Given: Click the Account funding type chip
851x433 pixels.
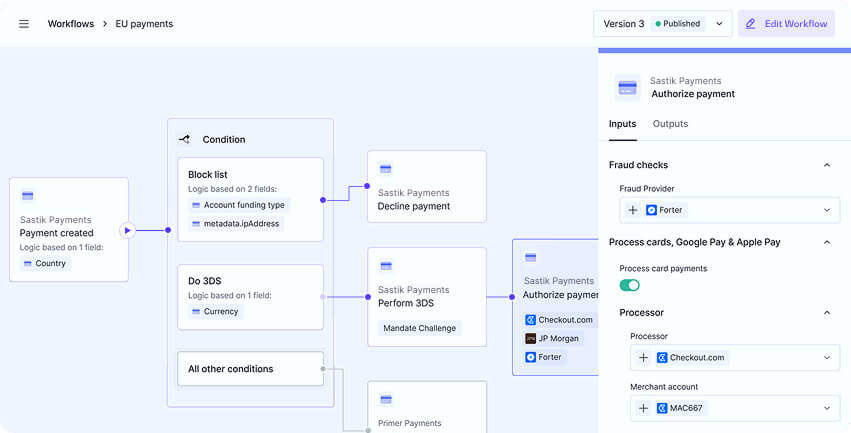Looking at the screenshot, I should coord(239,205).
